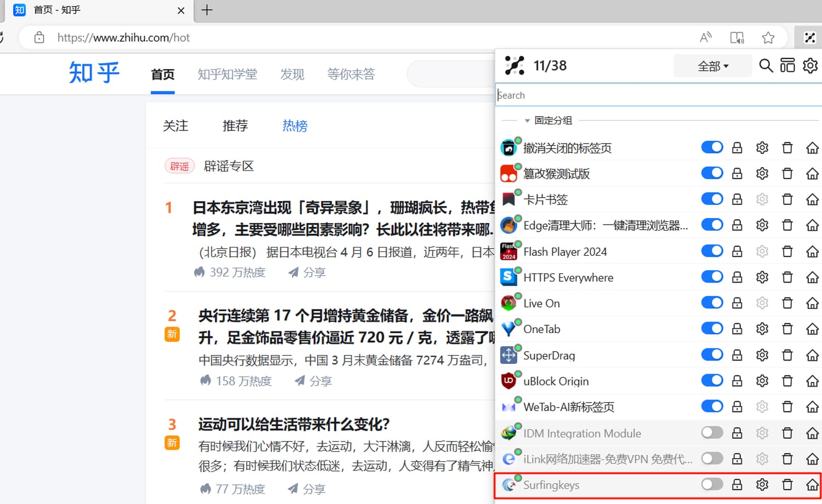Click trash icon to remove Surfingkeys
Screen dimensions: 822x504
pos(787,485)
